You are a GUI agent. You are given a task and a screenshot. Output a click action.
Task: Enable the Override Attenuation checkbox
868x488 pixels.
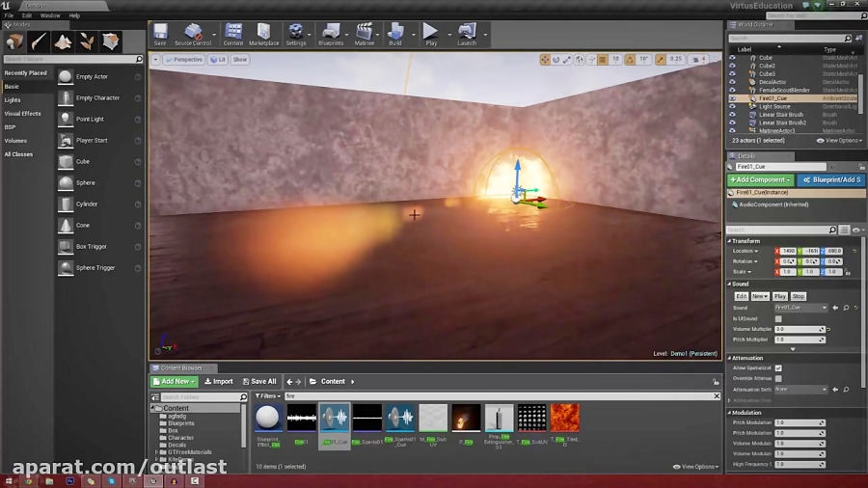click(x=778, y=378)
